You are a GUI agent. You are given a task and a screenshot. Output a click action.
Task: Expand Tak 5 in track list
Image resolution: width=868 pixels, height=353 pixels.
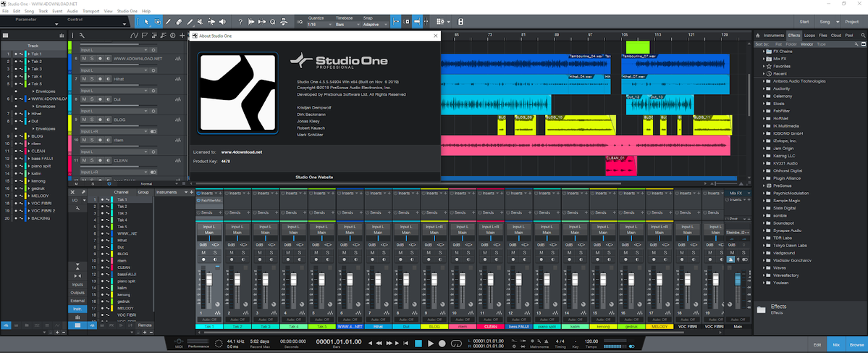pyautogui.click(x=29, y=83)
